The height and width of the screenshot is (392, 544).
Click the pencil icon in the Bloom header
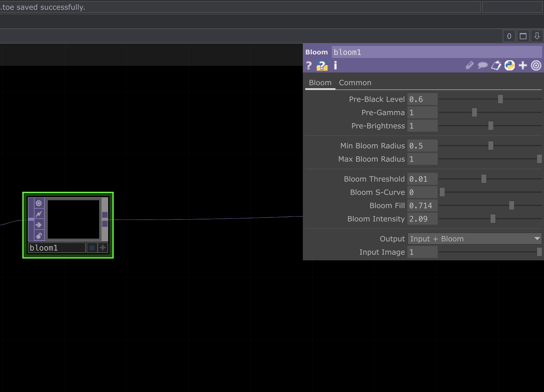[x=469, y=65]
